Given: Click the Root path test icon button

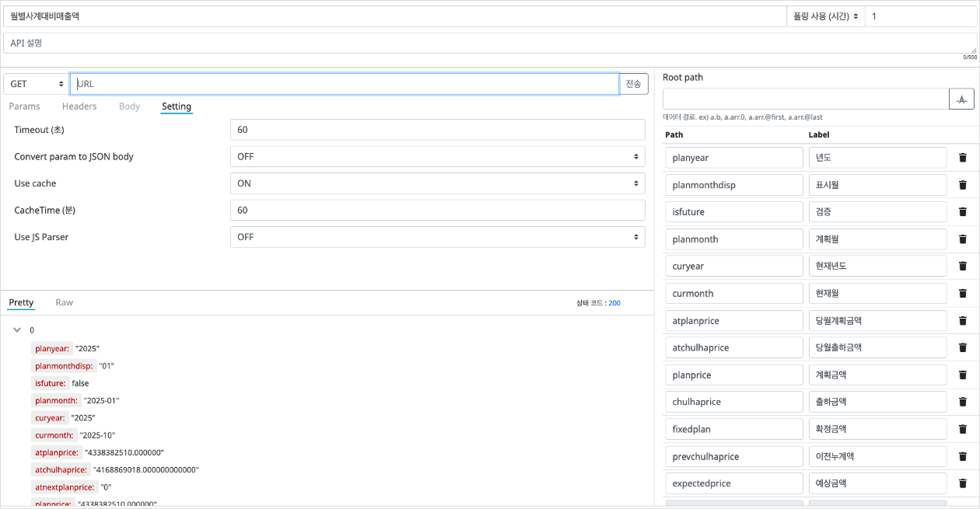Looking at the screenshot, I should click(961, 99).
